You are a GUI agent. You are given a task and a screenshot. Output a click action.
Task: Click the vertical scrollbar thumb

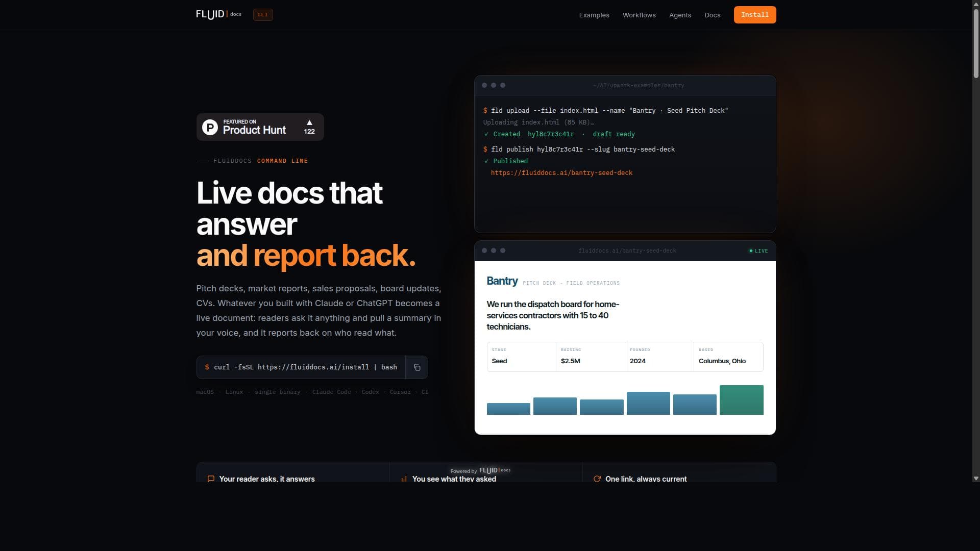pyautogui.click(x=976, y=43)
